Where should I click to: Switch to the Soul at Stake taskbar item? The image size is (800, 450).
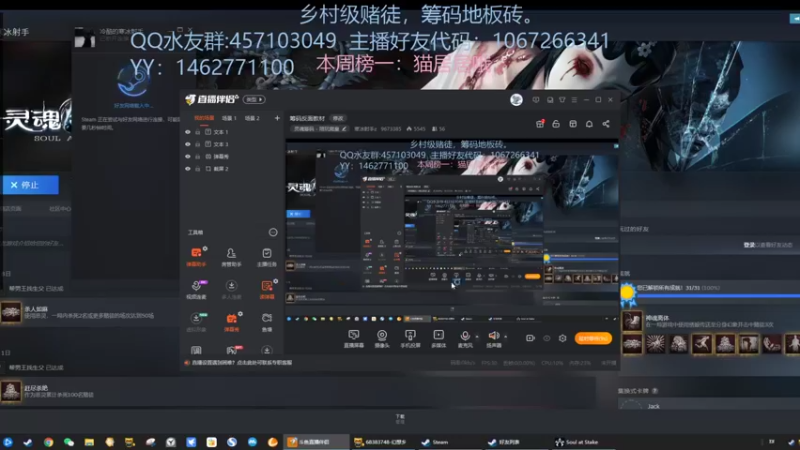585,442
